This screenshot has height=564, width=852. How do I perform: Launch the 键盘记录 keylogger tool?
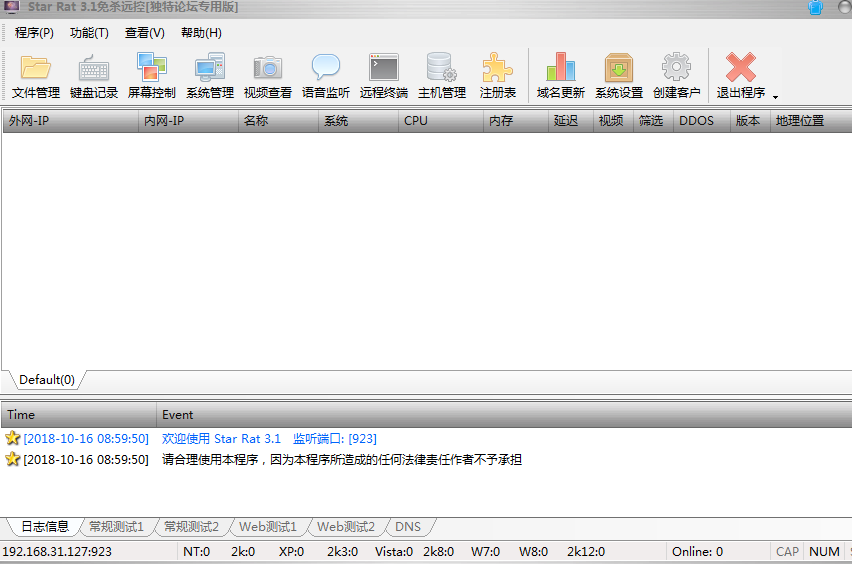(94, 76)
